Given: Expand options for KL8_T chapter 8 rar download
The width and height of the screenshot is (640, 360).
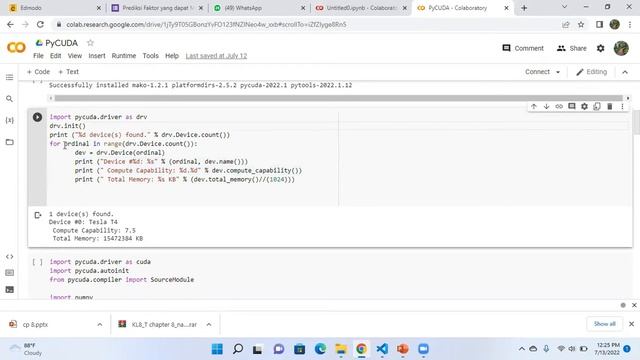Looking at the screenshot, I should (x=209, y=324).
